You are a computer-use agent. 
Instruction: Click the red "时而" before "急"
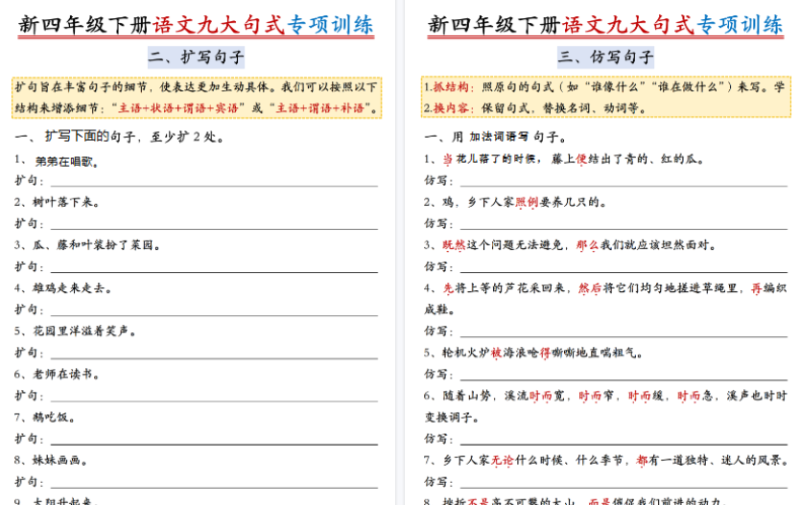(689, 396)
